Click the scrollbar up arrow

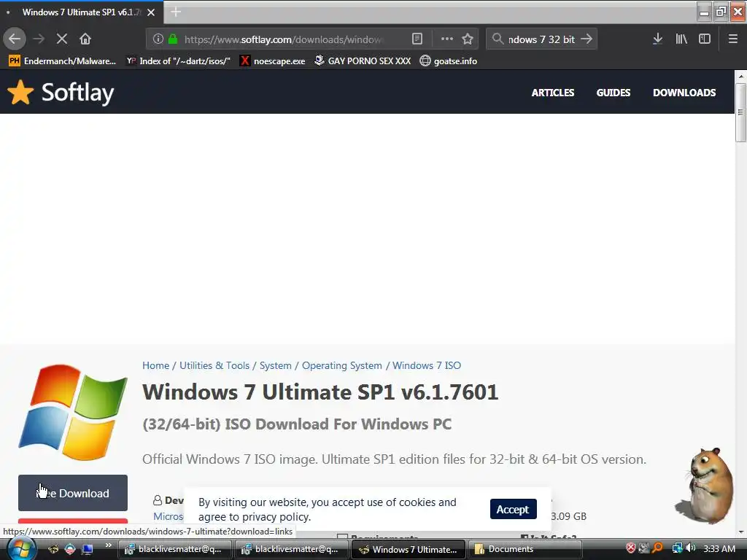coord(740,76)
